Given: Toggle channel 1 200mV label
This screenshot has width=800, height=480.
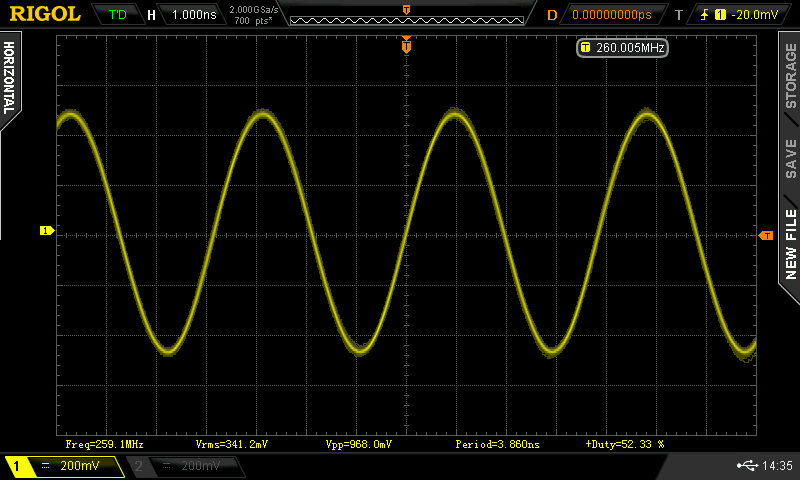Looking at the screenshot, I should coord(64,466).
